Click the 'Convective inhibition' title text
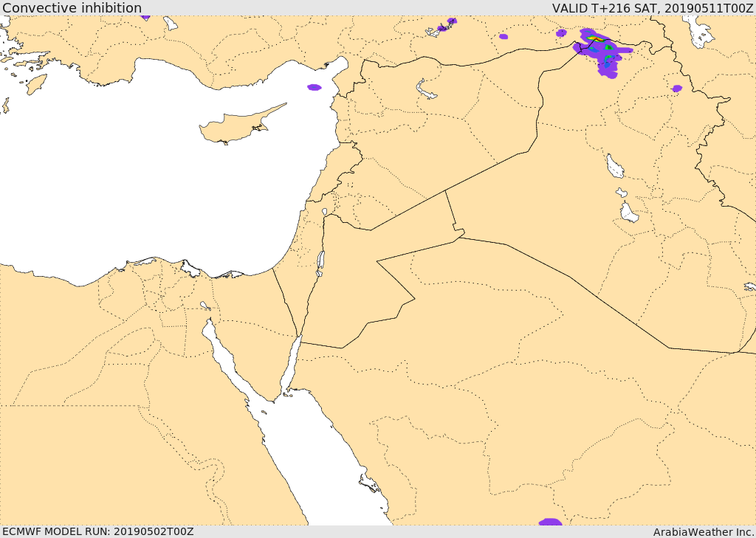This screenshot has height=538, width=756. (72, 8)
